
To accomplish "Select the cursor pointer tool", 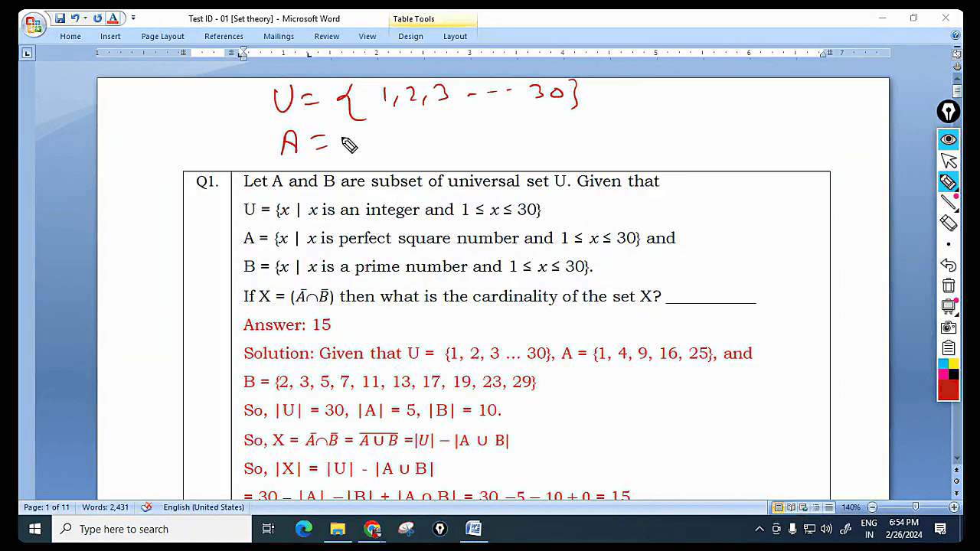I will pos(949,161).
